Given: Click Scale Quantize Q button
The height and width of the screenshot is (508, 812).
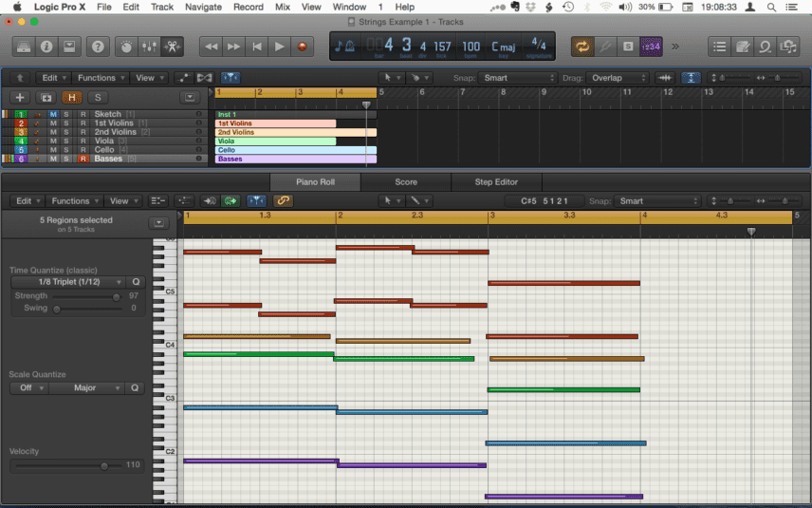Looking at the screenshot, I should click(135, 388).
